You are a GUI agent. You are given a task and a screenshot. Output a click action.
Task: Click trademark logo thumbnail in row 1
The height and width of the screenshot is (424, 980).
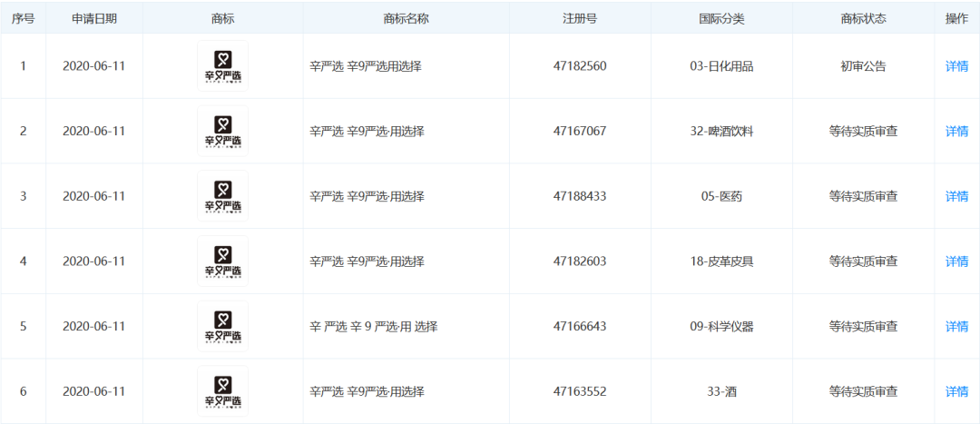pos(222,66)
